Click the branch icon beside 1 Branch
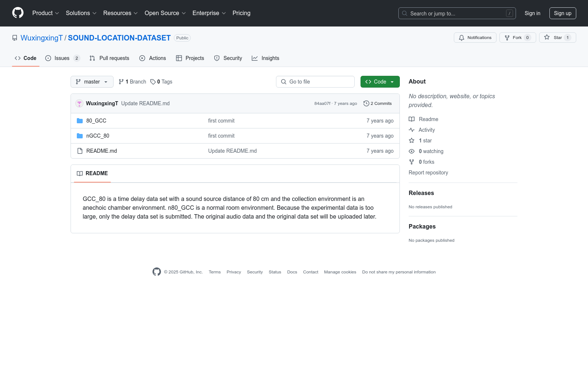This screenshot has width=588, height=368. (121, 82)
